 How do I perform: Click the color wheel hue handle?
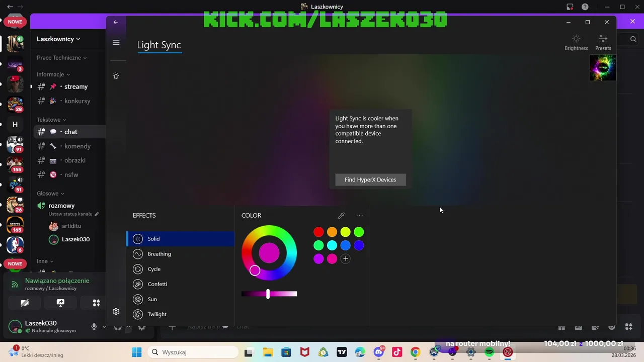[x=255, y=270]
